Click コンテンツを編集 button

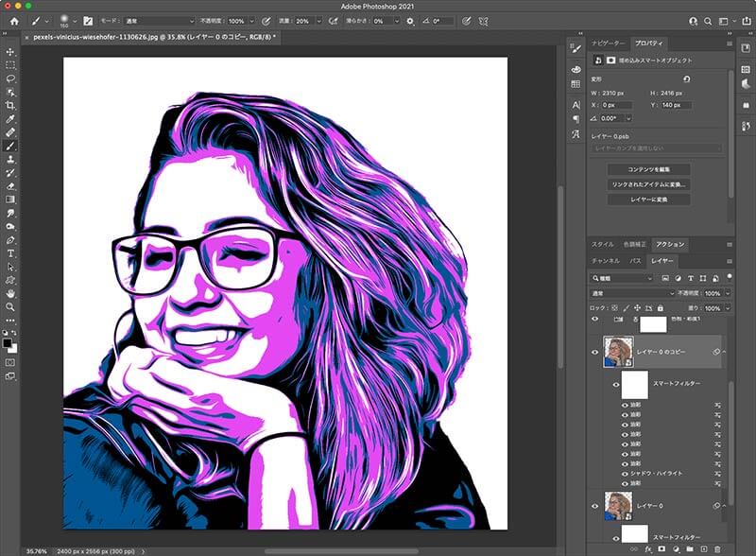coord(648,169)
